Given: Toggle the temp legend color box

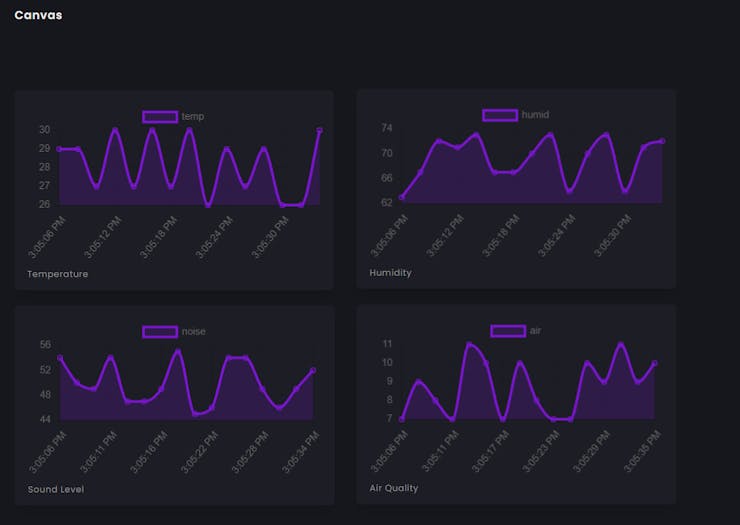Looking at the screenshot, I should coord(160,117).
